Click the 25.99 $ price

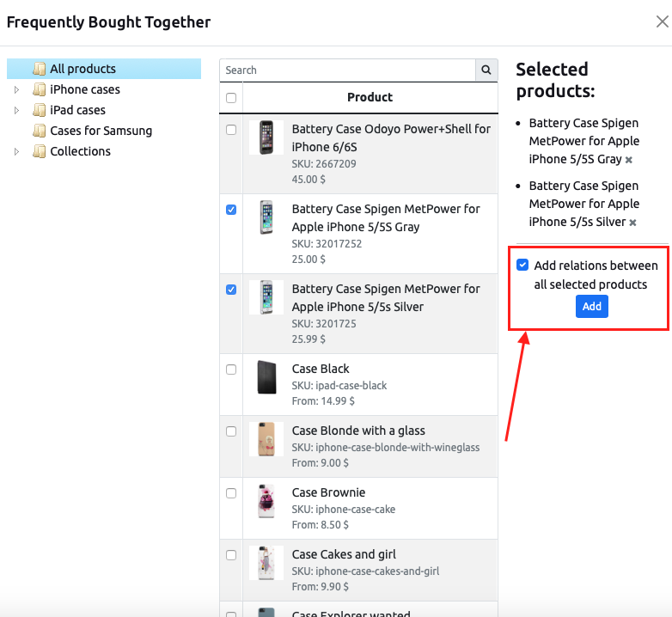(309, 339)
